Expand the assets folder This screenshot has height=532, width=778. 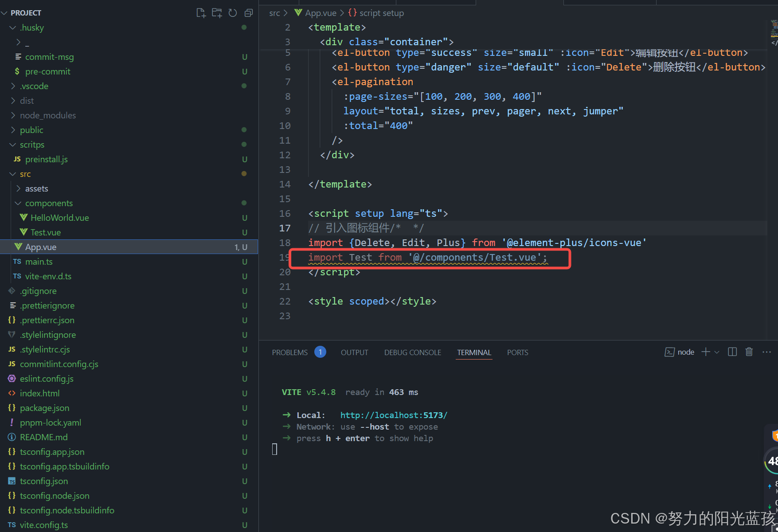(x=32, y=188)
